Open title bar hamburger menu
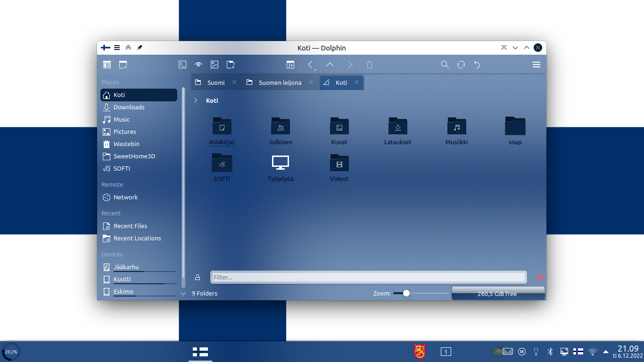This screenshot has height=362, width=644. 117,48
